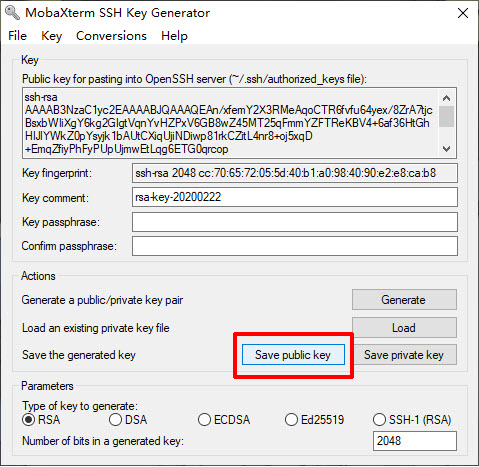Click the number of bits field
This screenshot has height=467, width=479.
coord(415,441)
